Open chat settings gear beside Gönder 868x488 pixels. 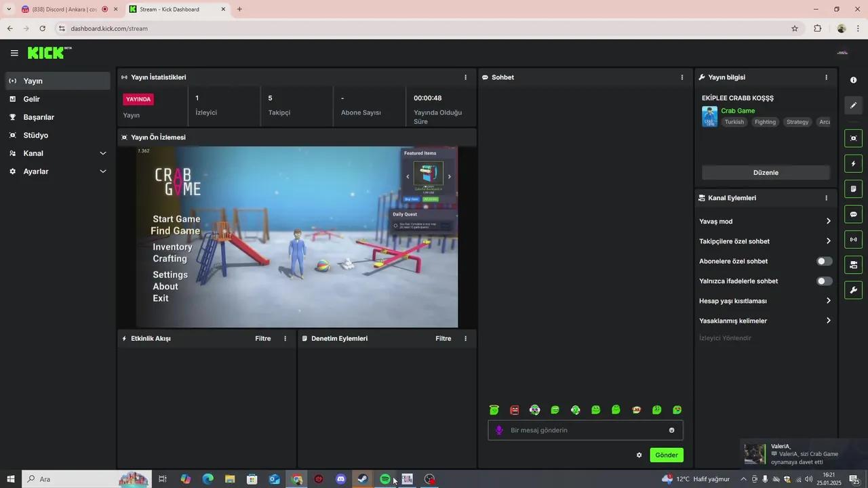click(639, 455)
